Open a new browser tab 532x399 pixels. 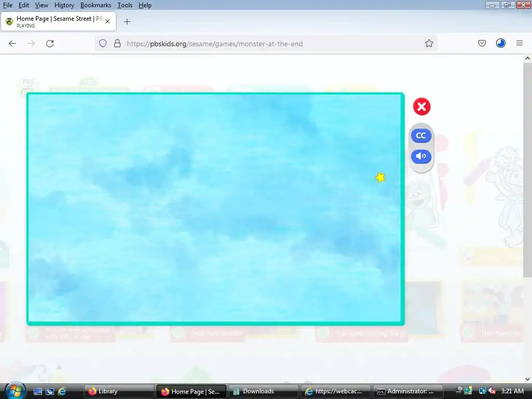tap(127, 22)
